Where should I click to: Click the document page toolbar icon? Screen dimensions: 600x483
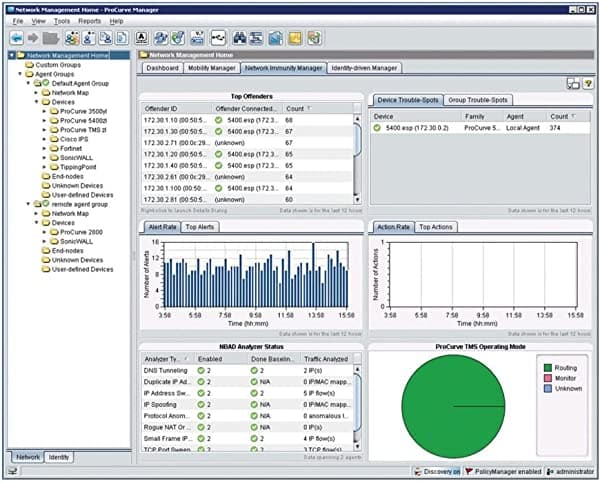click(x=122, y=38)
